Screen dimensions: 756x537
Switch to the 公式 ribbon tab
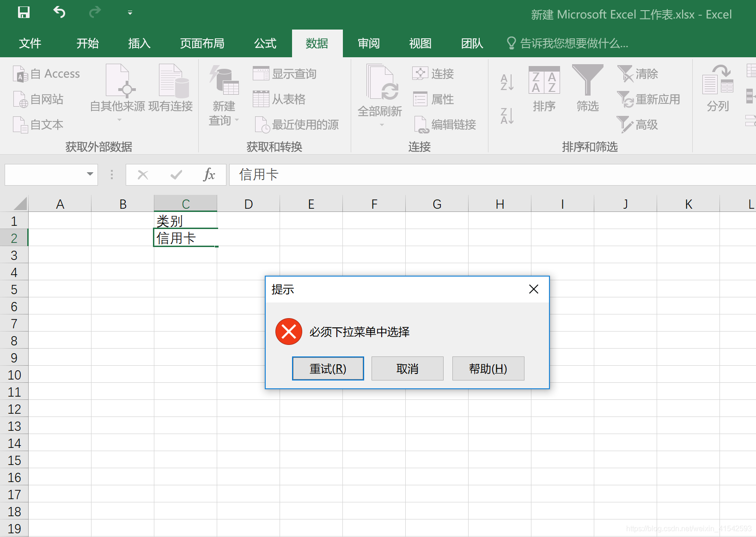pyautogui.click(x=265, y=43)
